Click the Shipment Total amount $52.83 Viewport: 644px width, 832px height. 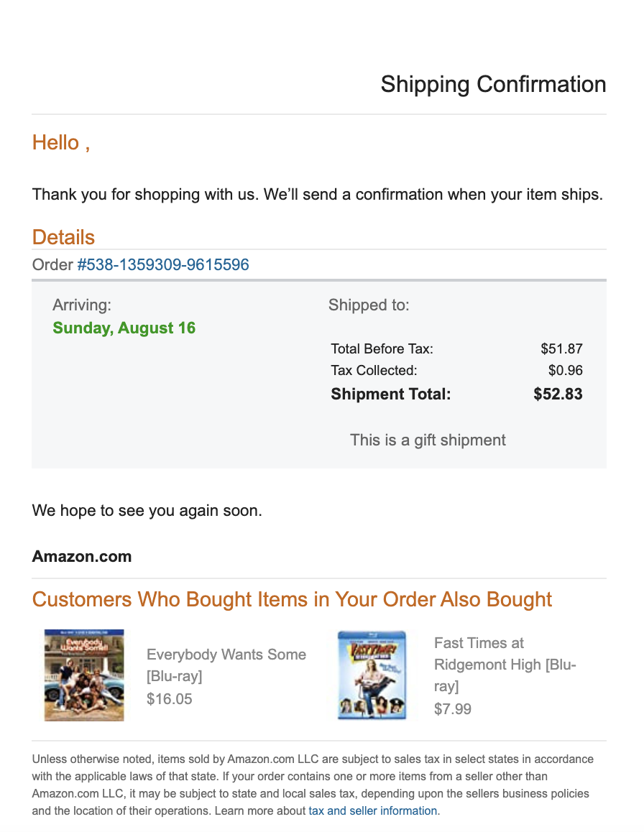click(x=558, y=394)
